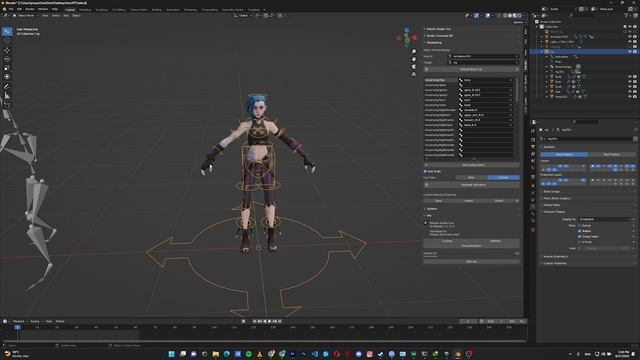
Task: Open the Source armature dropdown
Action: (483, 56)
